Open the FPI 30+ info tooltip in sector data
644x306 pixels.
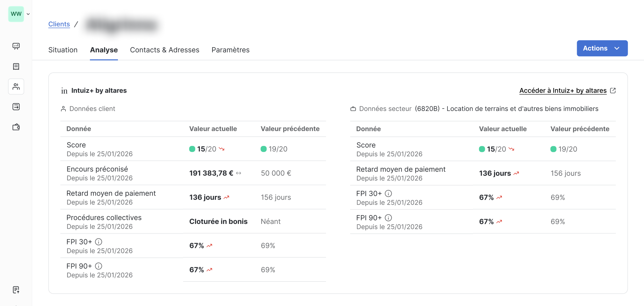click(x=389, y=193)
